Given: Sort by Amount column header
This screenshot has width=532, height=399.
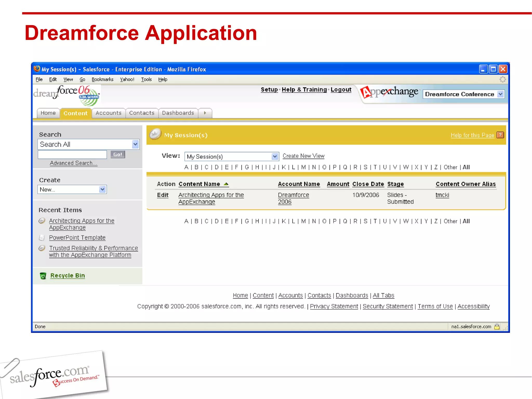Looking at the screenshot, I should (x=338, y=184).
